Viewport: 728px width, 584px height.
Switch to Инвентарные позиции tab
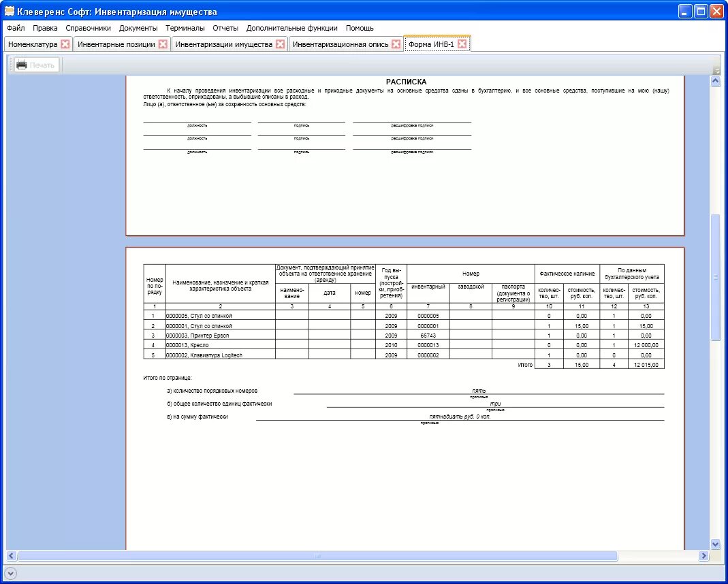click(116, 44)
